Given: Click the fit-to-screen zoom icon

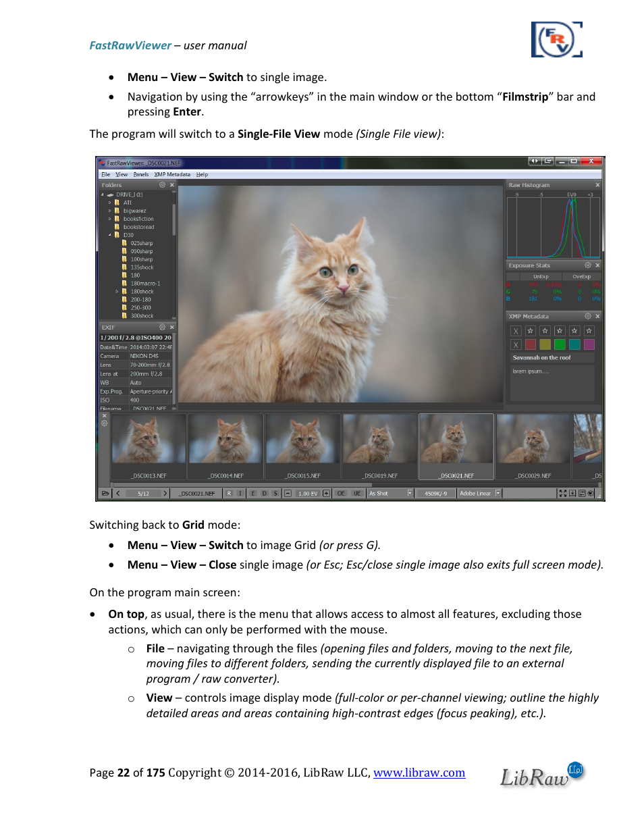Looking at the screenshot, I should pyautogui.click(x=562, y=493).
